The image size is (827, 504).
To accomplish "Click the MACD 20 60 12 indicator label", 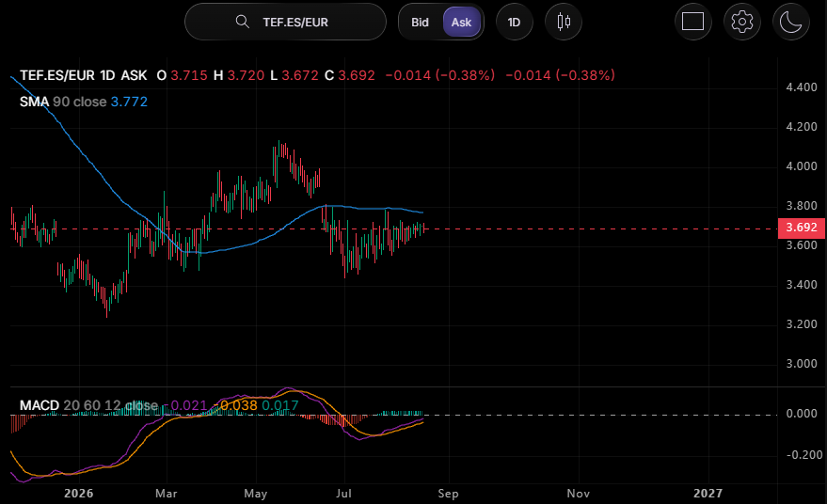I will tap(89, 405).
